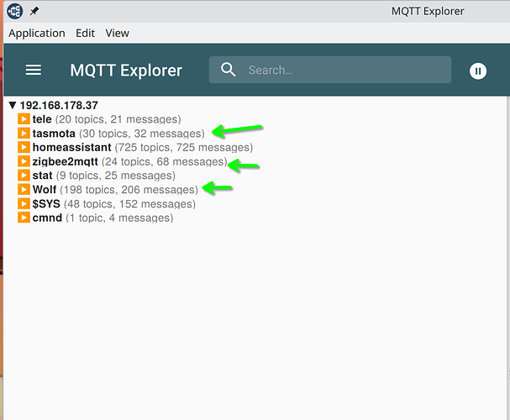Expand the tele topic arrow
Viewport: 510px width, 420px height.
24,119
